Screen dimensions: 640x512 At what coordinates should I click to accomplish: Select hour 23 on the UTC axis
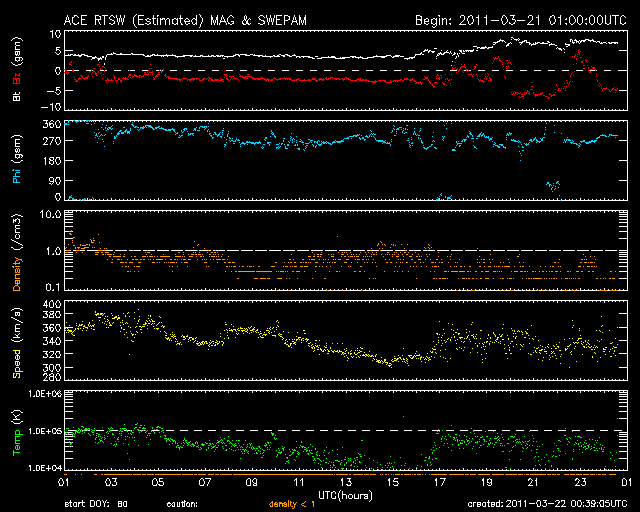pyautogui.click(x=580, y=482)
